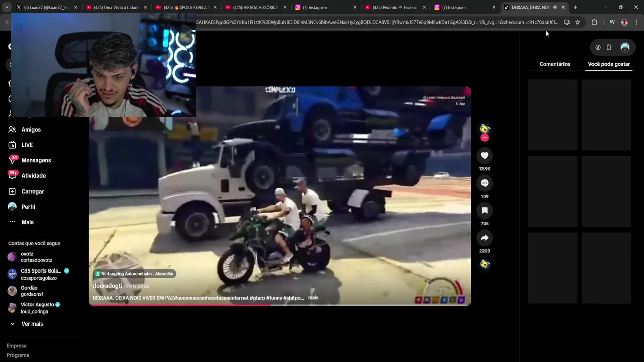The height and width of the screenshot is (362, 644).
Task: Open the douradogti creator name
Action: pos(107,286)
